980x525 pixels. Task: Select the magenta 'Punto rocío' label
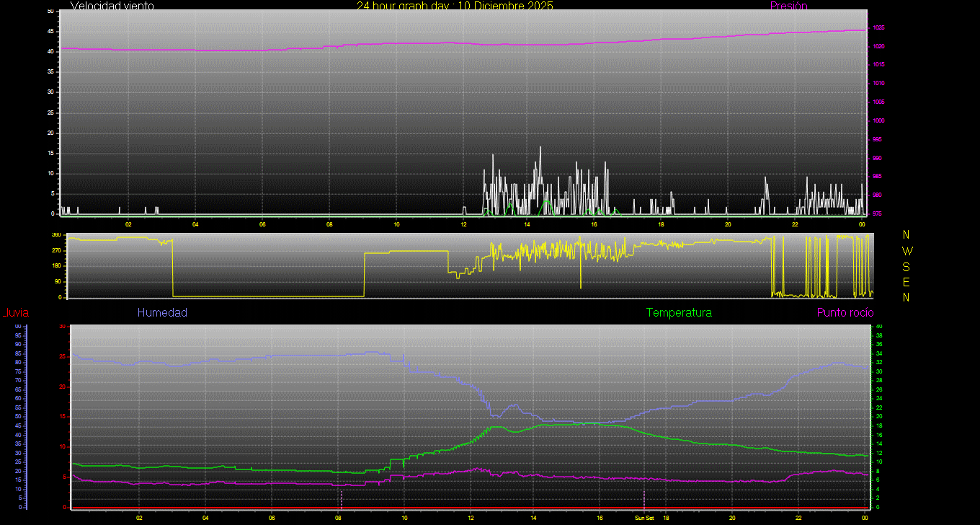(x=845, y=313)
